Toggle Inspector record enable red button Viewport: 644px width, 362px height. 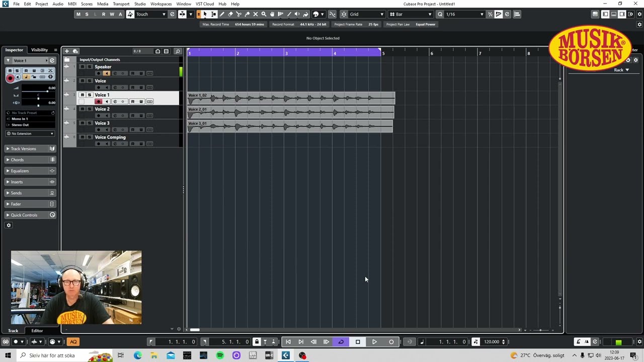pos(10,78)
